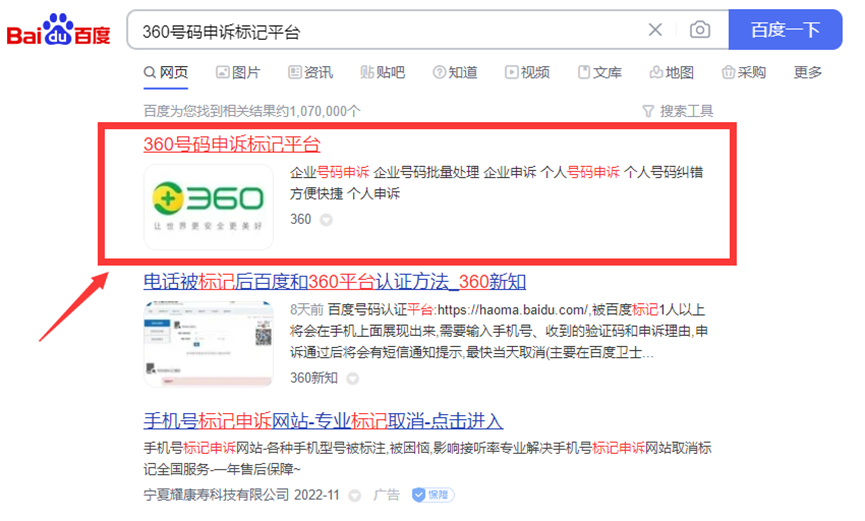Open image search via the camera icon
This screenshot has width=865, height=521.
pyautogui.click(x=700, y=30)
